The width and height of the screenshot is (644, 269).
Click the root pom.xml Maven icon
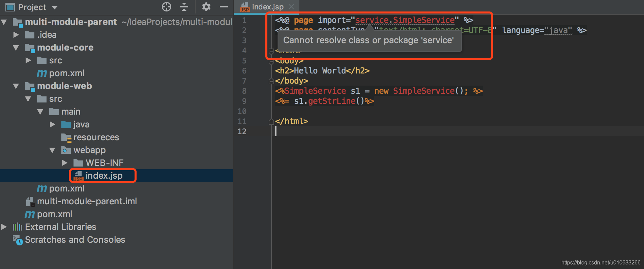(x=30, y=214)
